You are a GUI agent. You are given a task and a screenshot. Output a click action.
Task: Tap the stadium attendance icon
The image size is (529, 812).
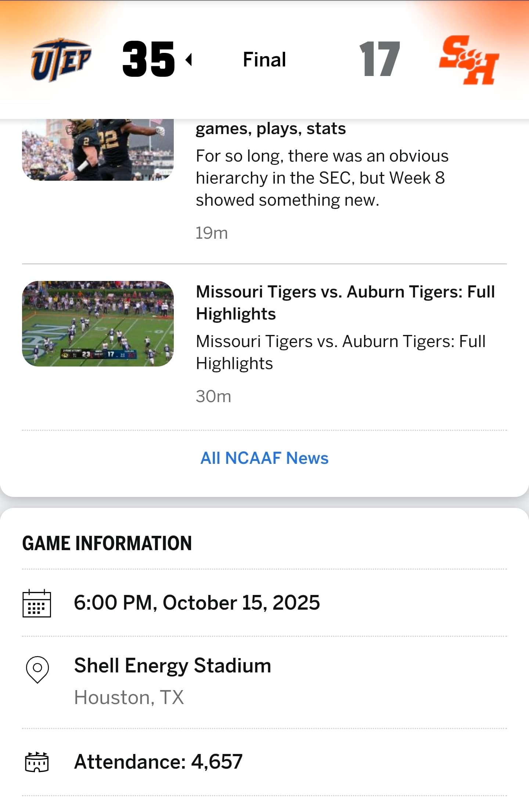37,762
